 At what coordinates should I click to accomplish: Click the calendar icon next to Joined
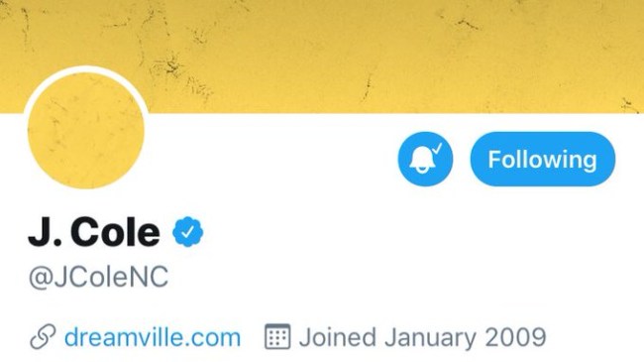coord(277,336)
